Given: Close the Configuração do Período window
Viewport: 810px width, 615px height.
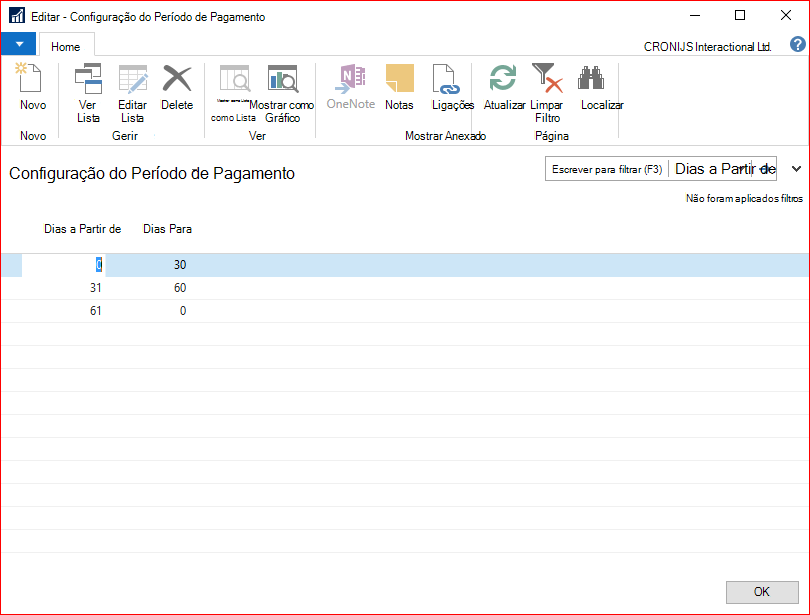Looking at the screenshot, I should (x=786, y=15).
